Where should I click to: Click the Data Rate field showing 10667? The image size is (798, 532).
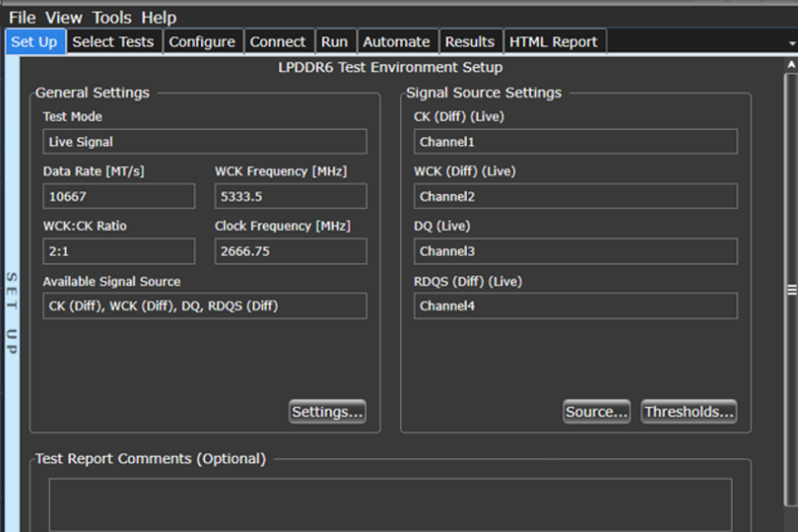[x=119, y=197]
